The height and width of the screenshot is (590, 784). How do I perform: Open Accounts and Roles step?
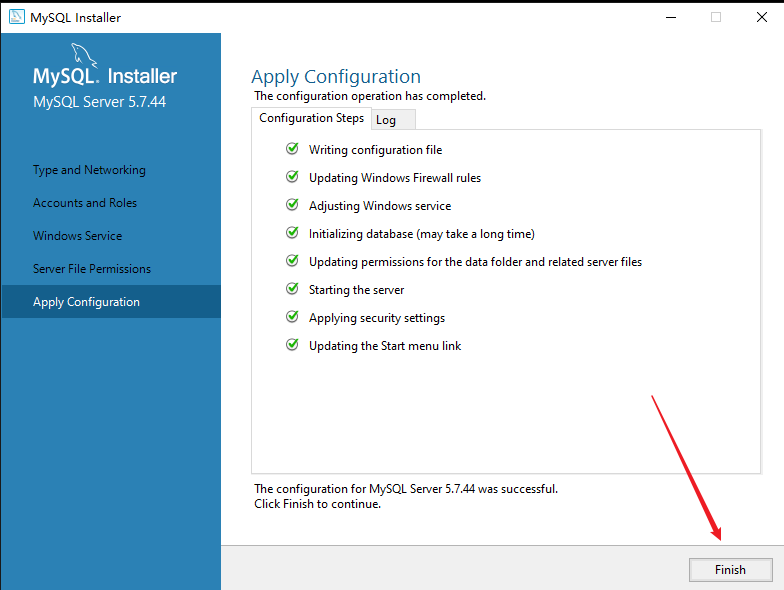click(x=85, y=203)
